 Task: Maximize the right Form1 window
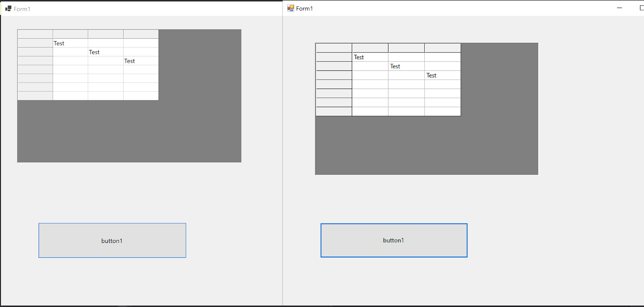tap(641, 8)
